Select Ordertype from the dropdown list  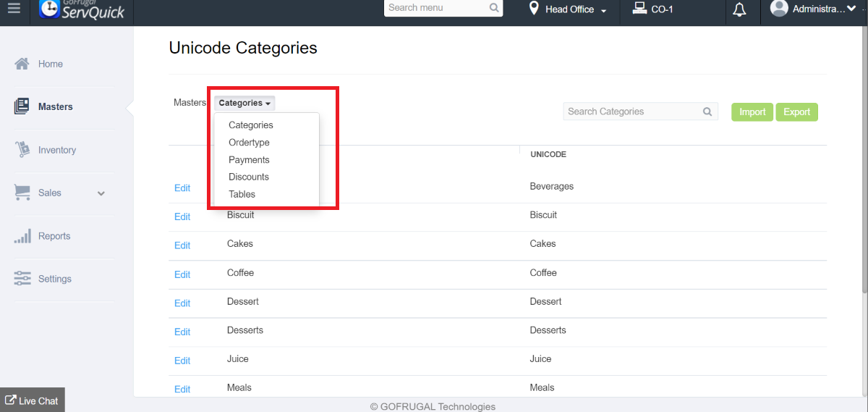249,143
